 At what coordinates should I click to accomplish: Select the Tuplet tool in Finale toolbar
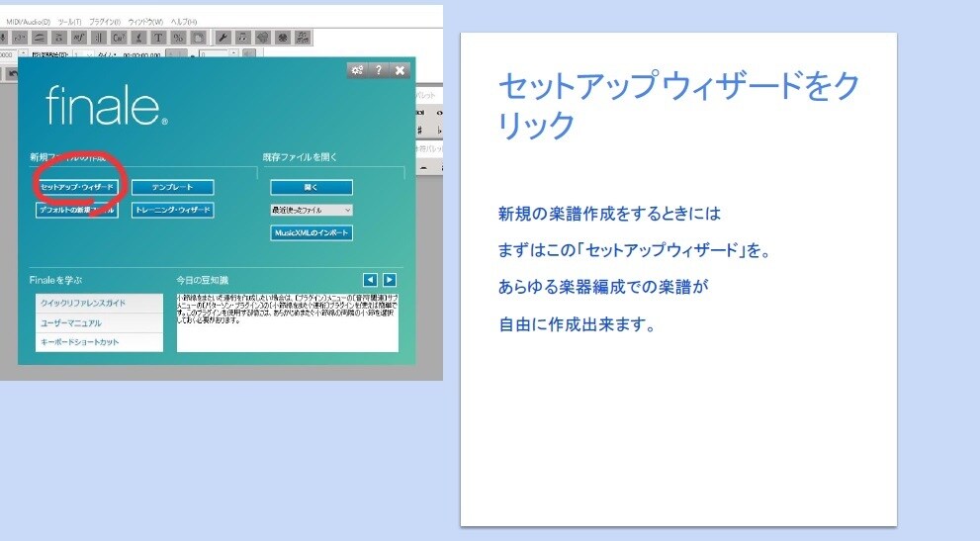point(20,38)
